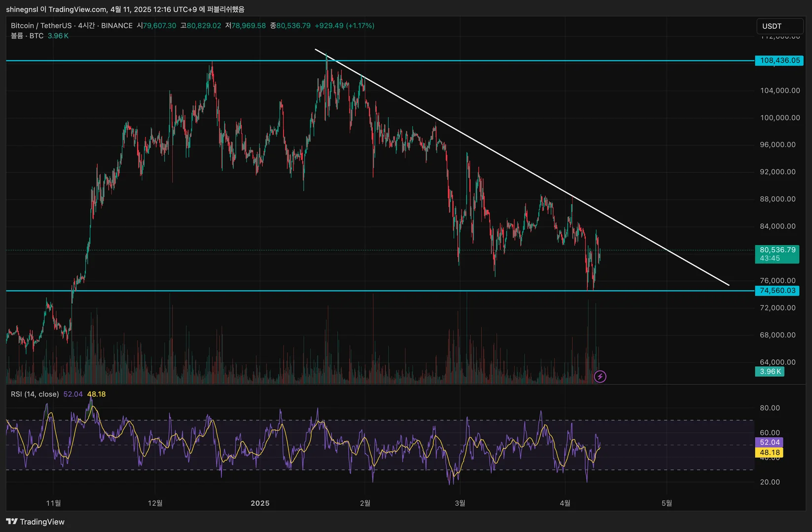This screenshot has height=532, width=812.
Task: Open the USDT currency selector
Action: tap(780, 26)
